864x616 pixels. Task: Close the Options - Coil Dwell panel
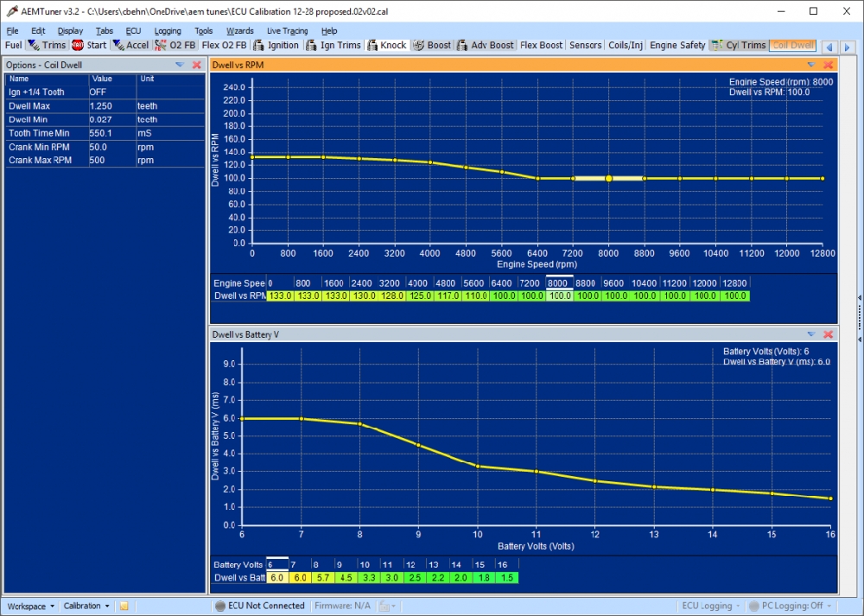[196, 65]
